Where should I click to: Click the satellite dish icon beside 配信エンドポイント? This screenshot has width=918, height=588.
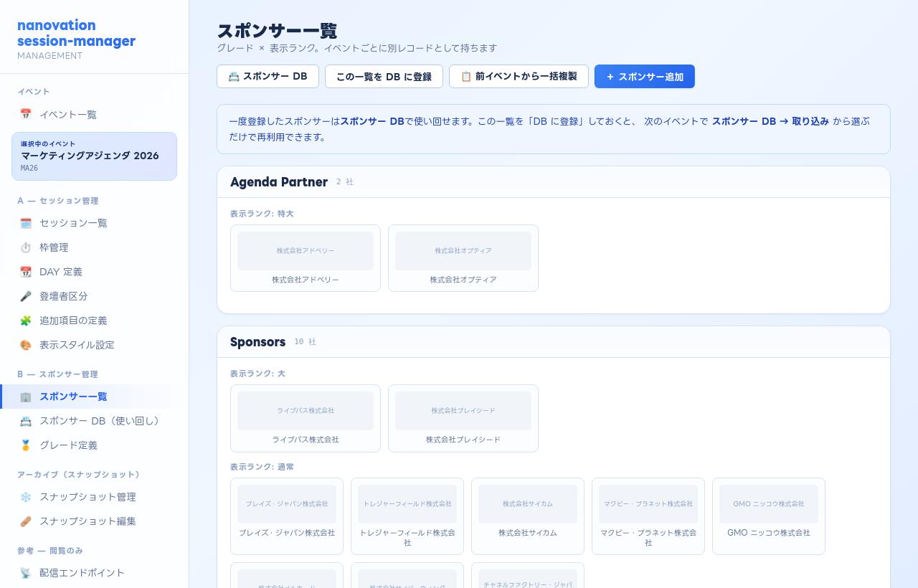[x=26, y=573]
